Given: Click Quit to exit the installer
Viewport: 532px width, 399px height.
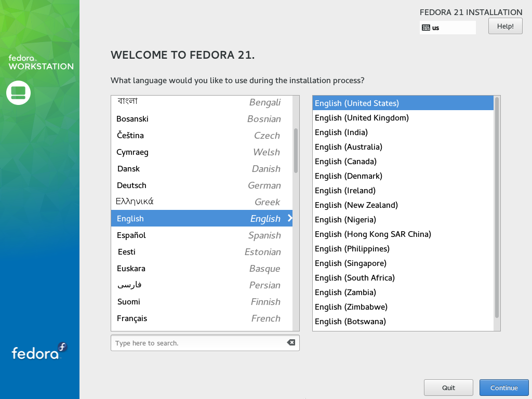Looking at the screenshot, I should (448, 387).
